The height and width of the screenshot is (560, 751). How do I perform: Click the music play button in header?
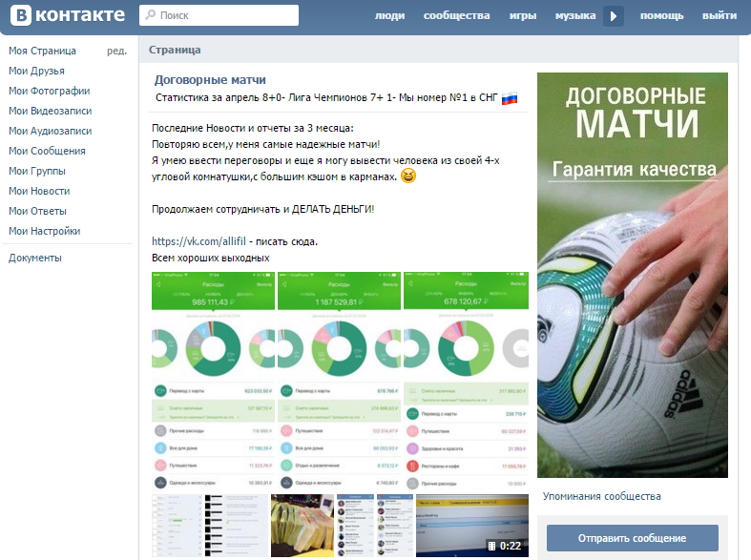pos(613,16)
